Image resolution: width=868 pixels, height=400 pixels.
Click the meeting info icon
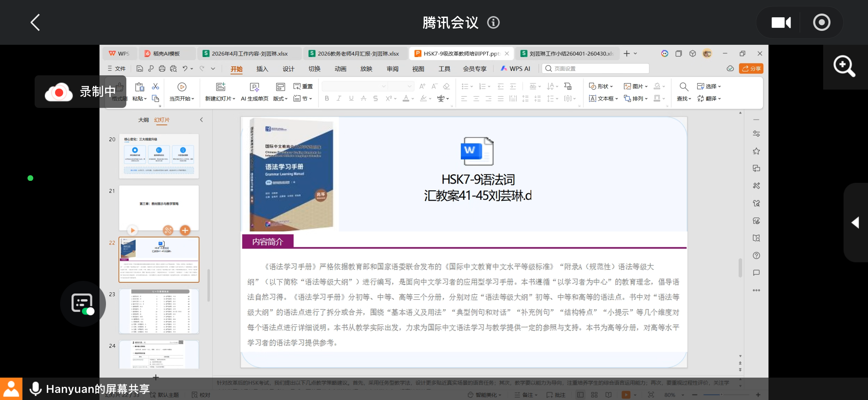click(x=493, y=23)
